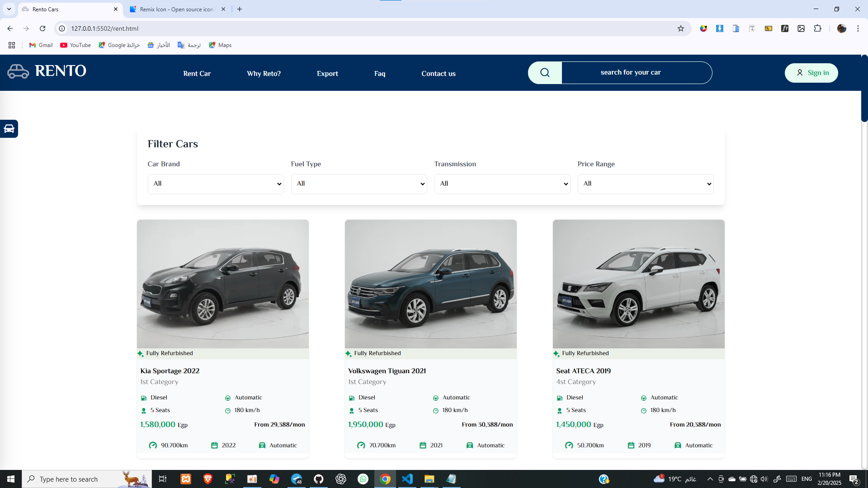The width and height of the screenshot is (868, 488).
Task: Open the floating car sidebar icon
Action: (x=9, y=129)
